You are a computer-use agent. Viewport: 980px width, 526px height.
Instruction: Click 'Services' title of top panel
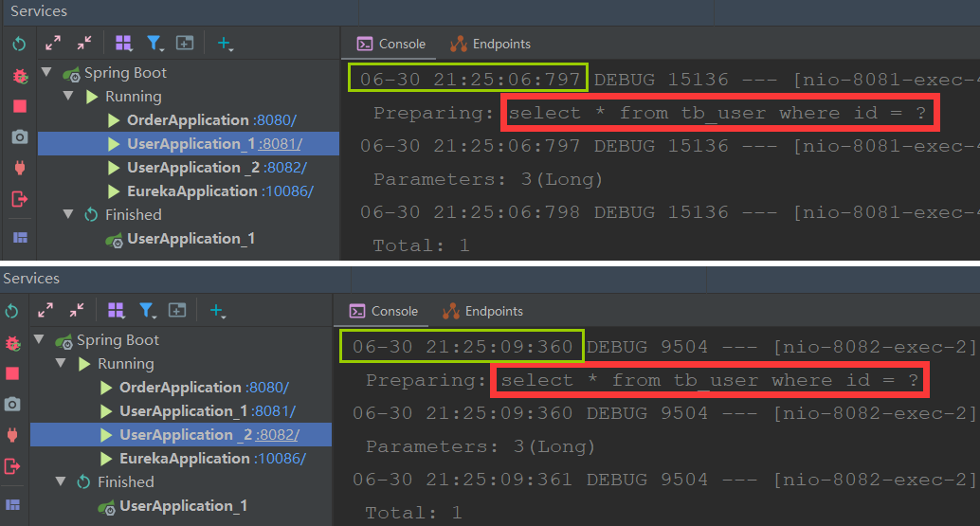pos(39,11)
